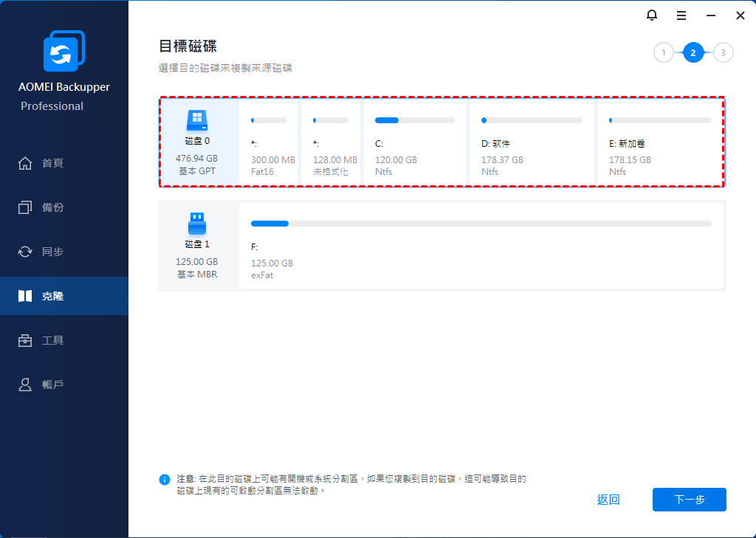Click the backup icon in sidebar

tap(25, 207)
